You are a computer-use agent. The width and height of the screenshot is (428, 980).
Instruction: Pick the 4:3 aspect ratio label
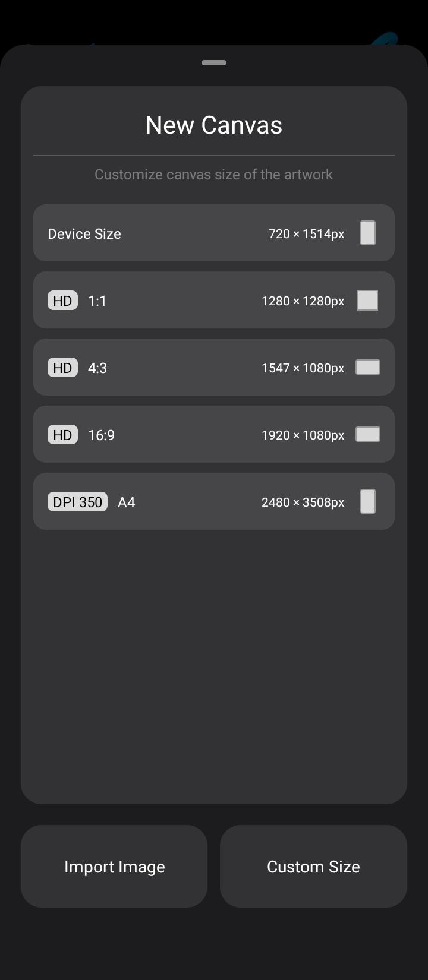(x=97, y=368)
